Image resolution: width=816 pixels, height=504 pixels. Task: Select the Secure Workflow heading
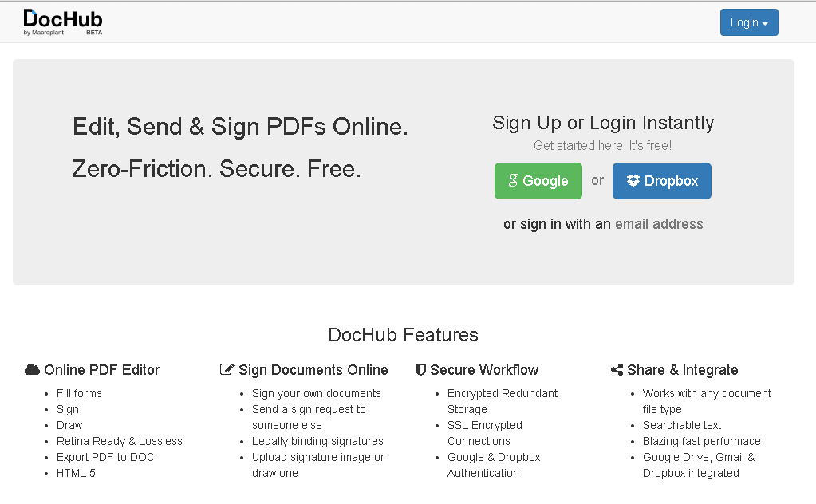[x=484, y=370]
